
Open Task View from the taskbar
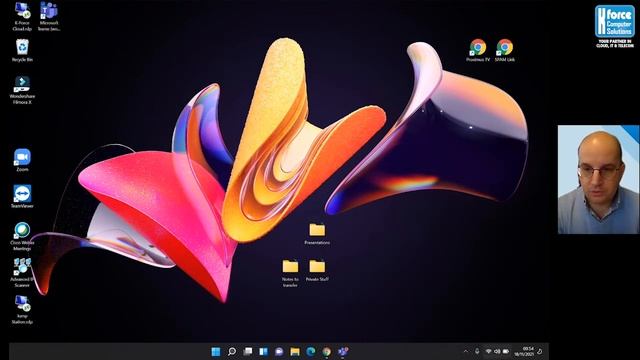[248, 351]
